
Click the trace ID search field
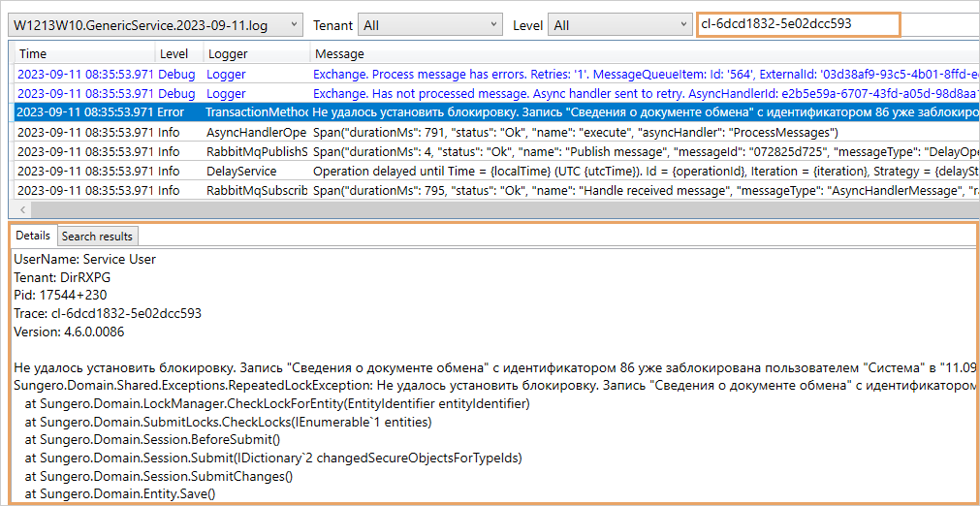(x=798, y=24)
